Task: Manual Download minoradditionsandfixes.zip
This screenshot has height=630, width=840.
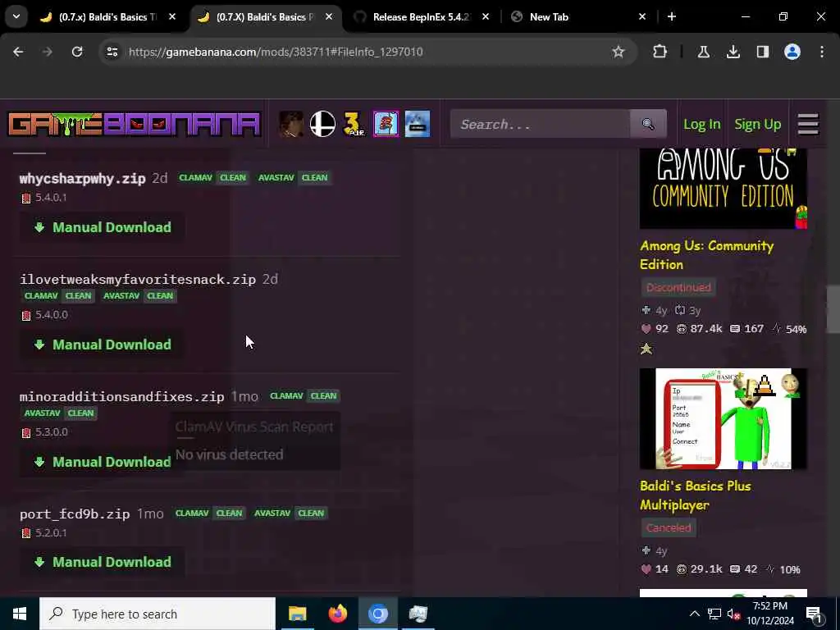Action: pos(103,462)
